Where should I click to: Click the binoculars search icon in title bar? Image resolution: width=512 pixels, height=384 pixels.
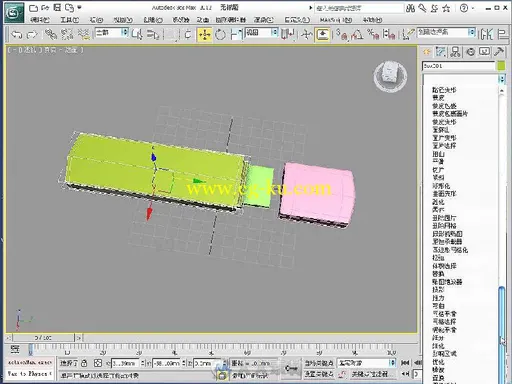coord(411,8)
